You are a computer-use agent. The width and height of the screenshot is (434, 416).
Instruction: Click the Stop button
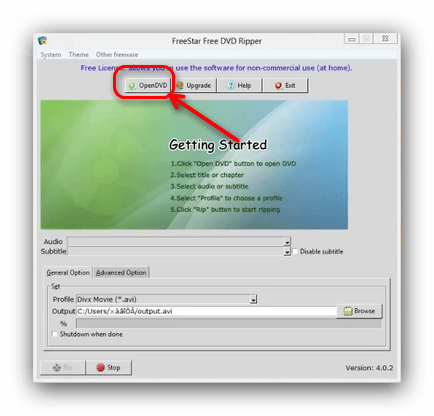(x=109, y=368)
